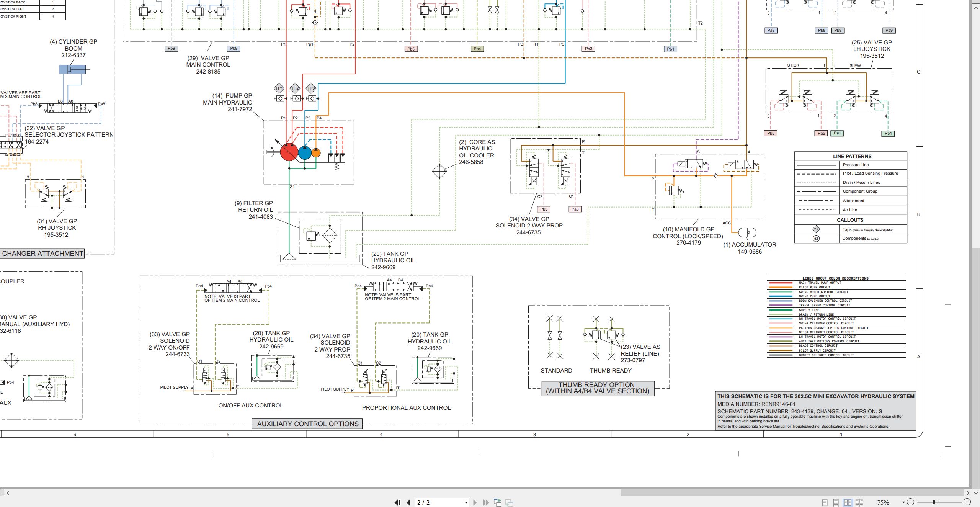
Task: Click the zoom out minus button
Action: pos(911,502)
